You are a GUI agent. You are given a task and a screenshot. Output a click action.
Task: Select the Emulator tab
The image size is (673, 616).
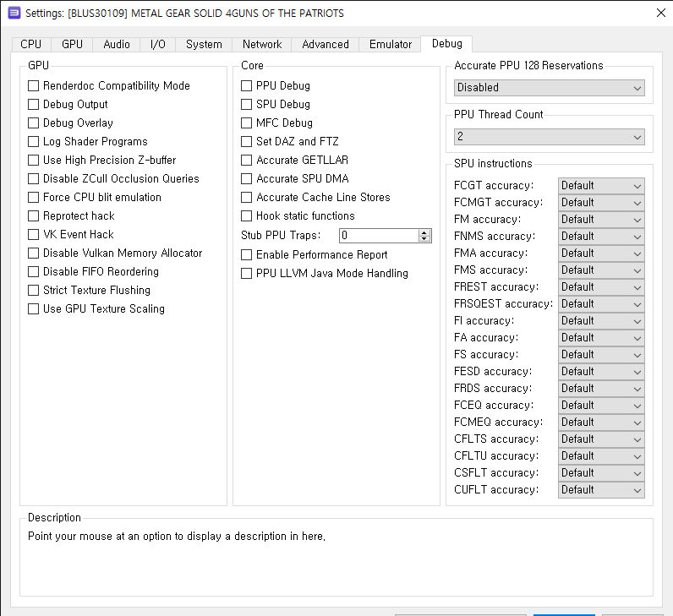390,45
